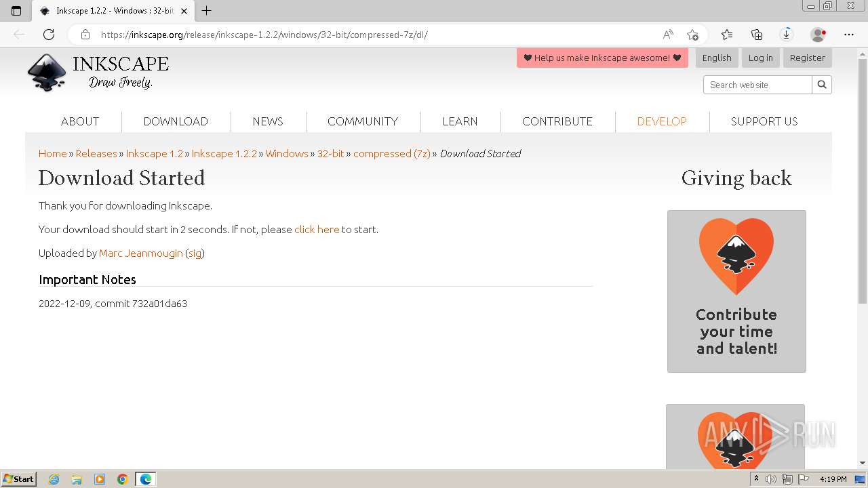This screenshot has width=868, height=488.
Task: Click the browser refresh icon
Action: click(49, 35)
